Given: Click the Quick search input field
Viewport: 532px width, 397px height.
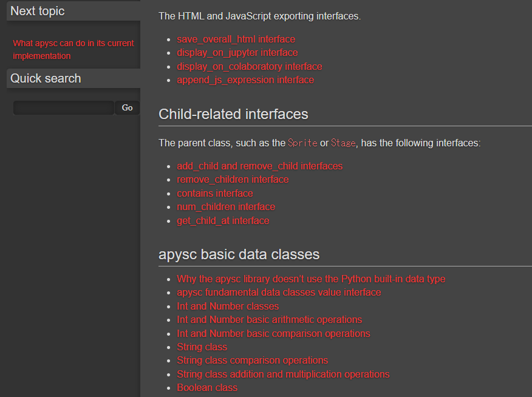Looking at the screenshot, I should point(64,108).
